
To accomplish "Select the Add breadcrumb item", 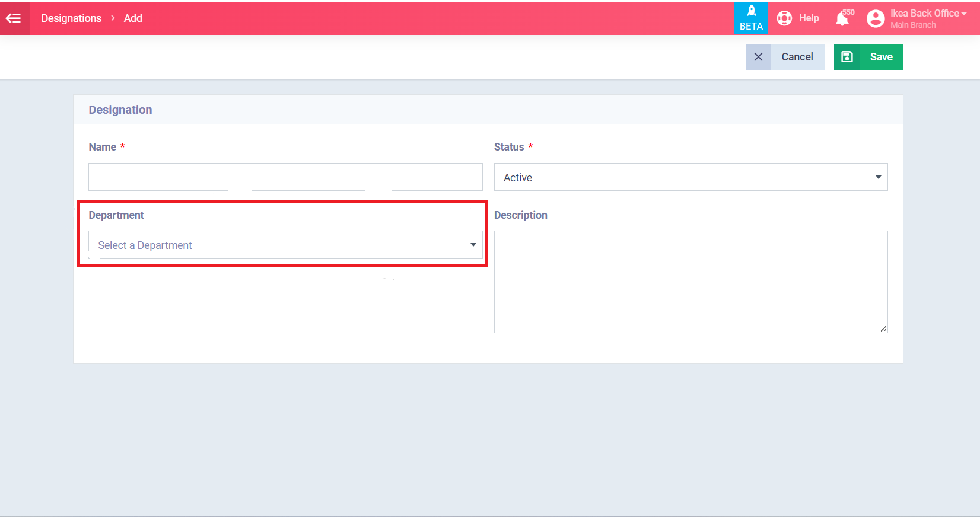I will point(133,18).
